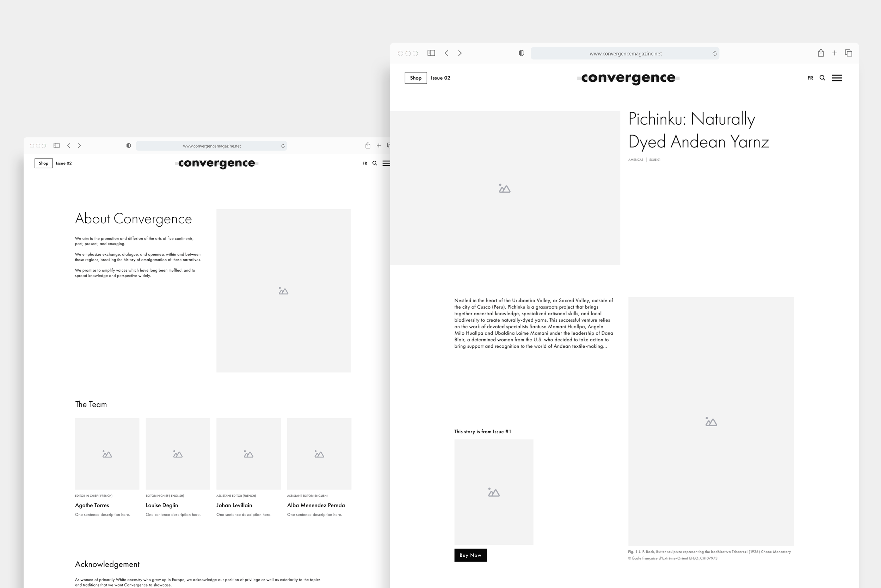Open a new tab with the plus icon

[834, 53]
